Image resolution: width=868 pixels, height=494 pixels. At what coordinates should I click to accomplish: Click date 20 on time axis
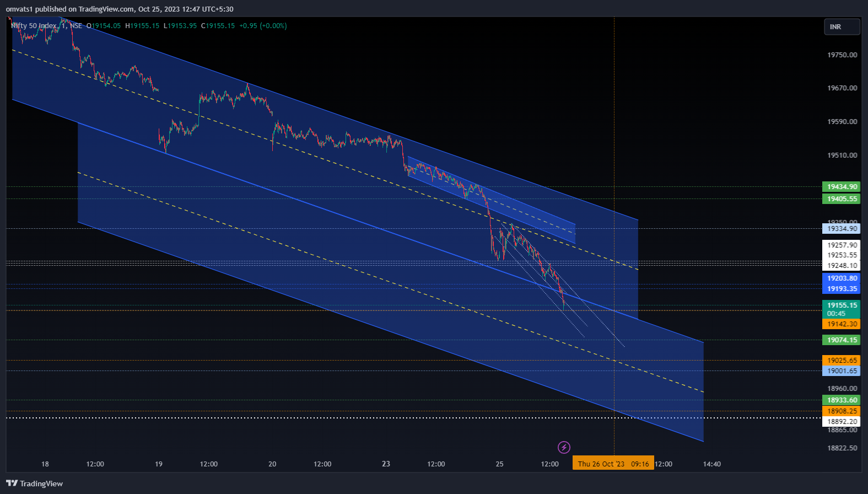272,464
